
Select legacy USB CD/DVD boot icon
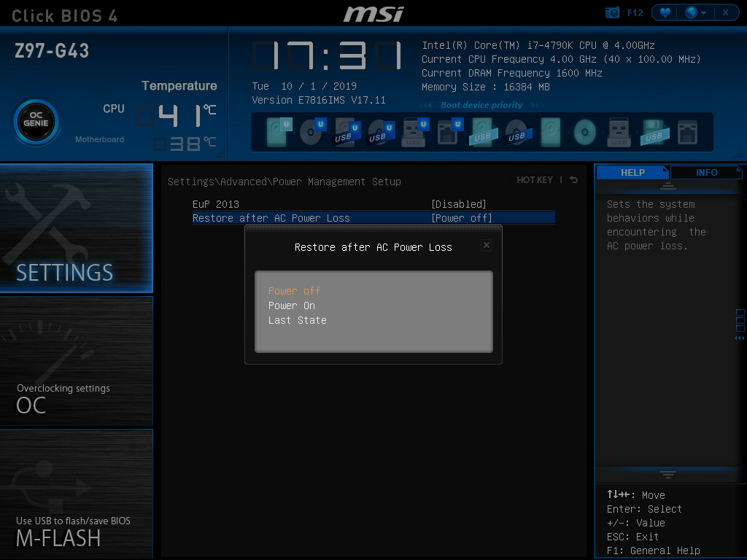click(x=517, y=131)
